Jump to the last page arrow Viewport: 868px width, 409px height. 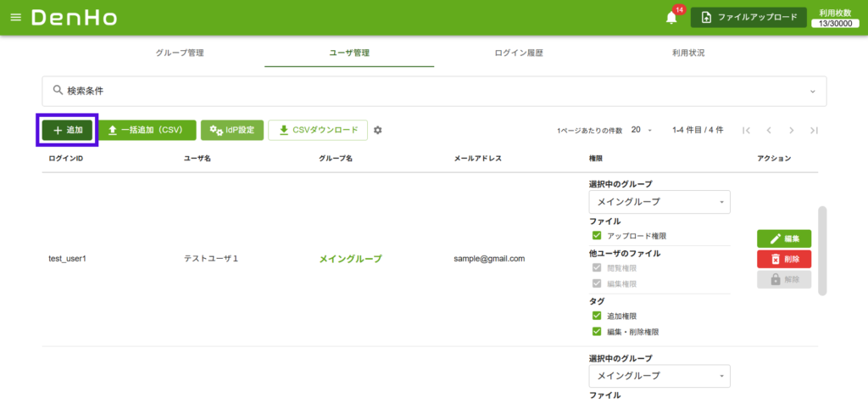pyautogui.click(x=814, y=130)
